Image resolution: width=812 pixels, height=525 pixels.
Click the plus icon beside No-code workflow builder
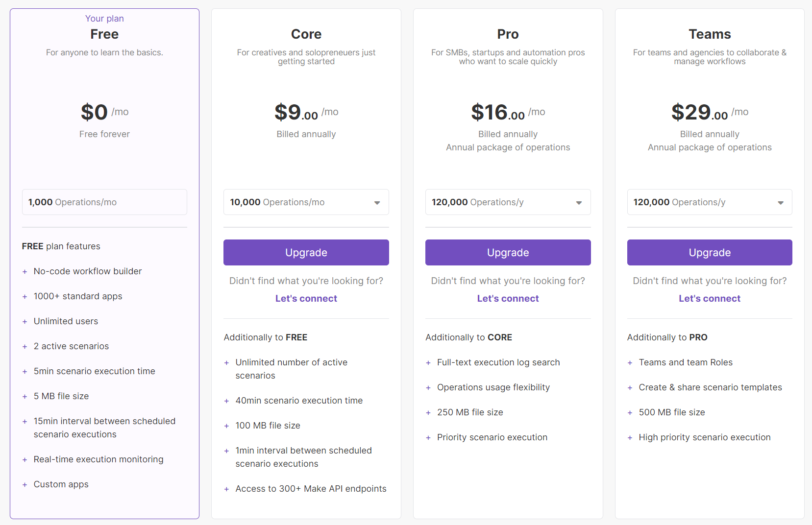[25, 272]
